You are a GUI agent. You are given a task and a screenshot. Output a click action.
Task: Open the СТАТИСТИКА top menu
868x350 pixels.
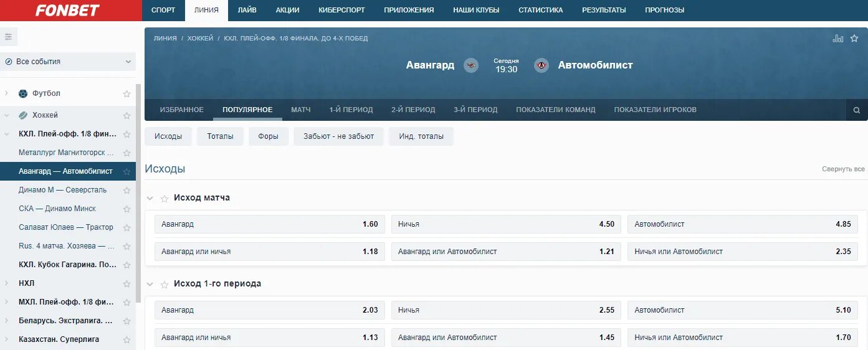(540, 10)
